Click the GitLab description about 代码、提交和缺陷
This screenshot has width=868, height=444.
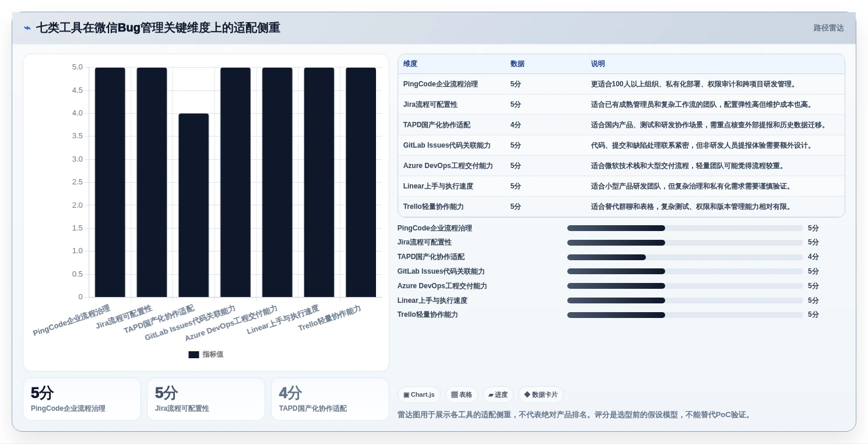(702, 146)
